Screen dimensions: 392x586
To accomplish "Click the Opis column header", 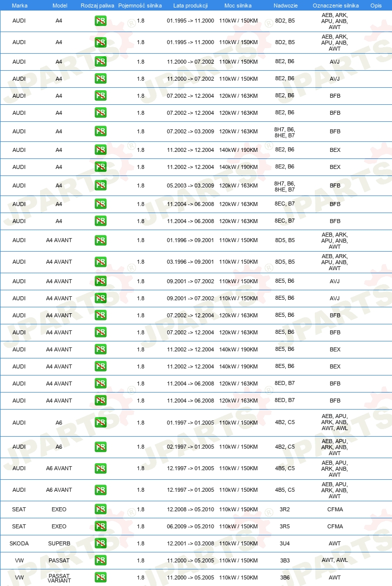I will 376,6.
